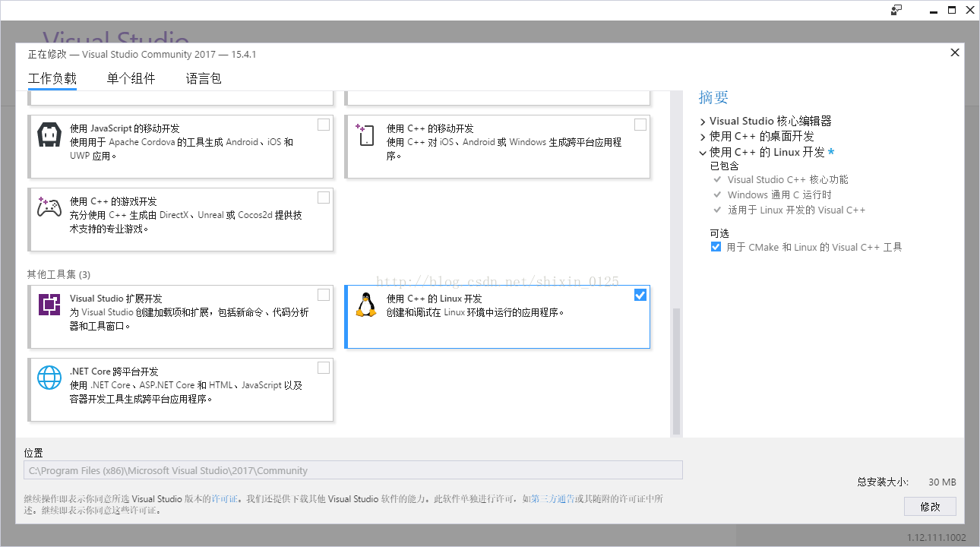This screenshot has width=980, height=547.
Task: Minimize the installer window
Action: pos(932,10)
